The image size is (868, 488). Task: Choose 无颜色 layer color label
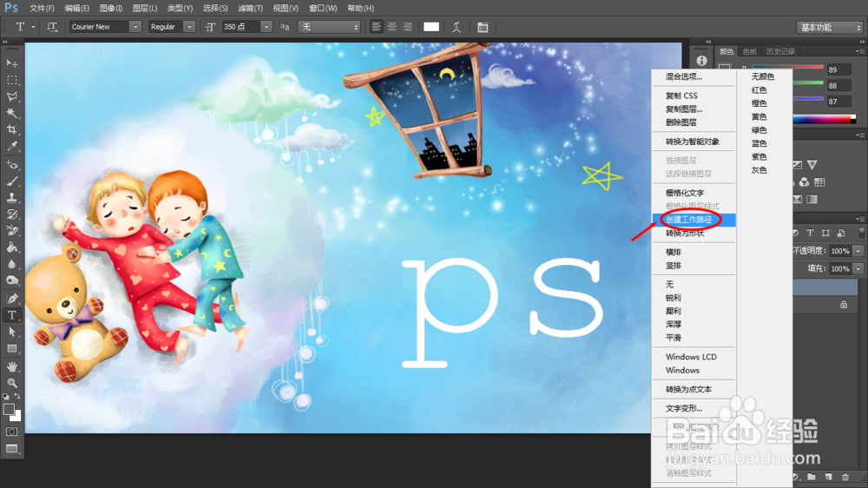click(764, 77)
